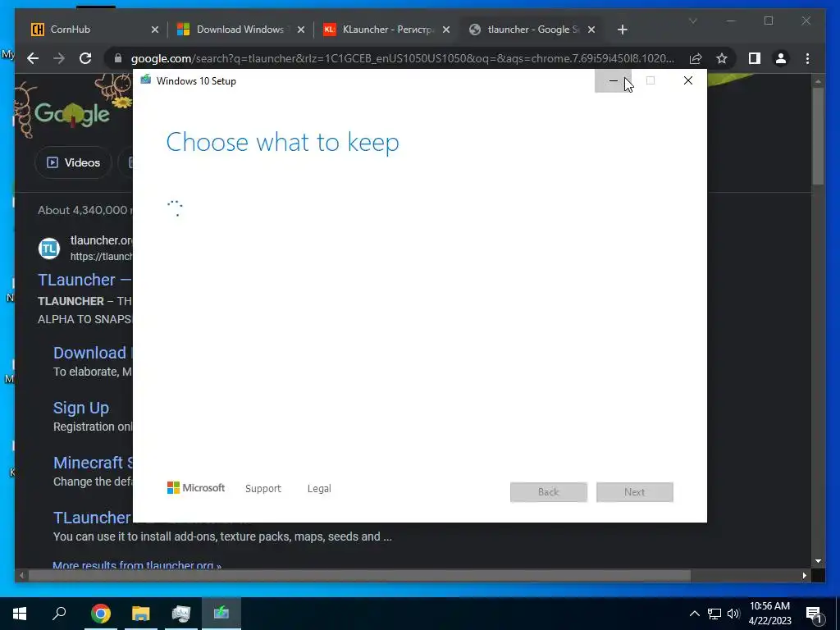Screen dimensions: 840x630
Task: Open the Chrome profile avatar menu
Action: [x=781, y=58]
